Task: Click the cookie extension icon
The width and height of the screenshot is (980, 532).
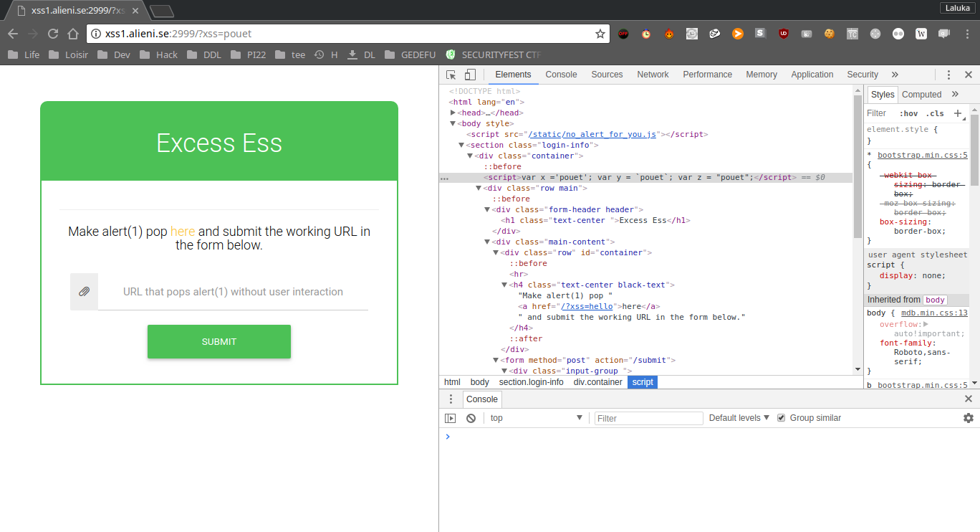Action: point(830,34)
